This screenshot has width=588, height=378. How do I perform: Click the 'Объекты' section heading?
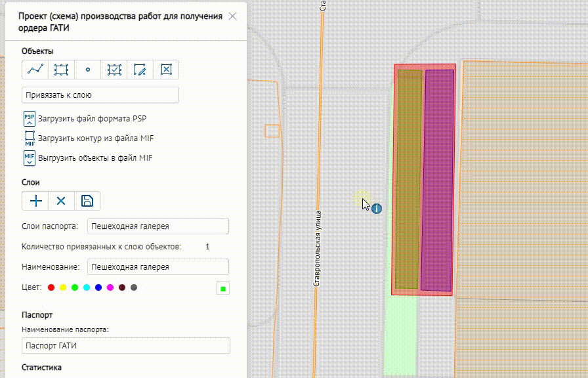pos(37,51)
